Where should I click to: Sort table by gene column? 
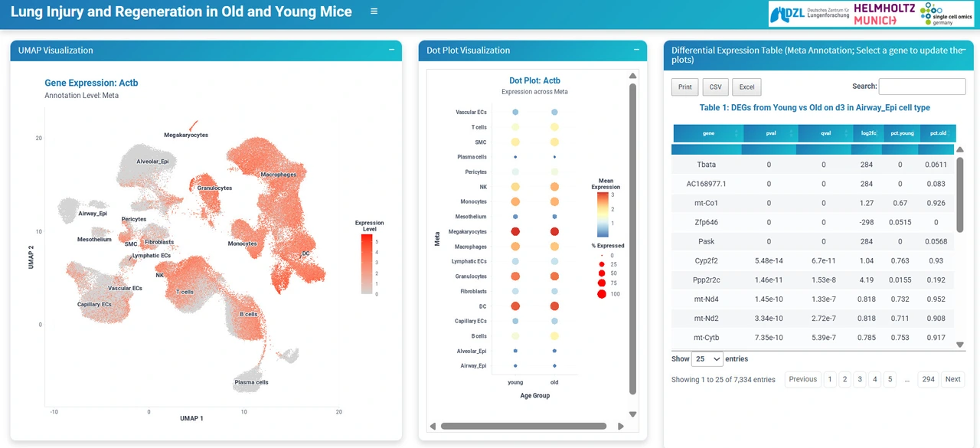708,133
